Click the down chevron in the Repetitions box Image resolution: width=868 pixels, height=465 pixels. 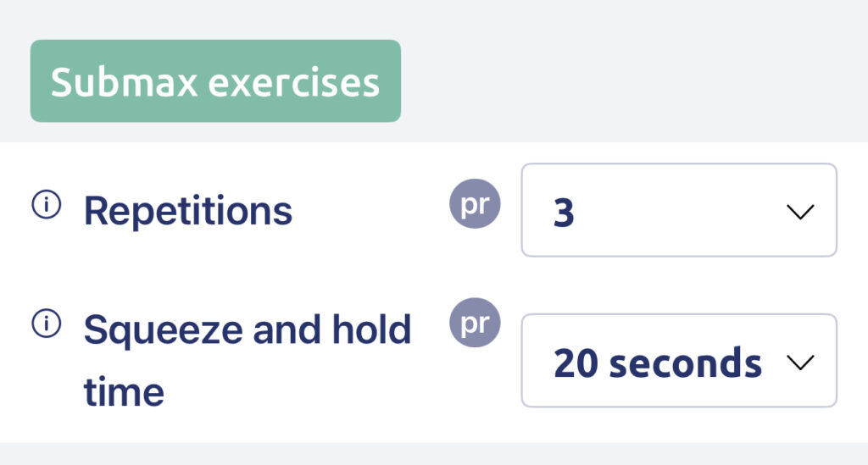[x=799, y=212]
